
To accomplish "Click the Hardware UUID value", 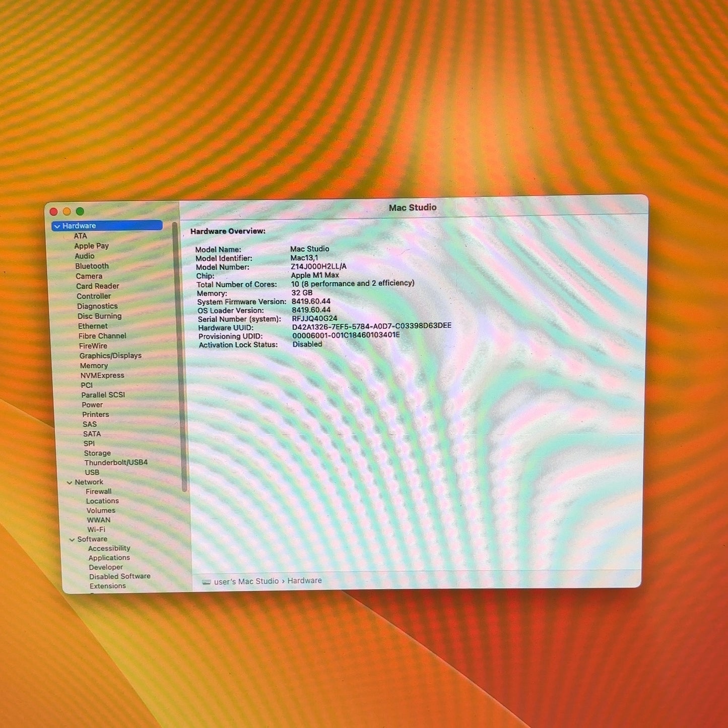I will click(x=372, y=326).
